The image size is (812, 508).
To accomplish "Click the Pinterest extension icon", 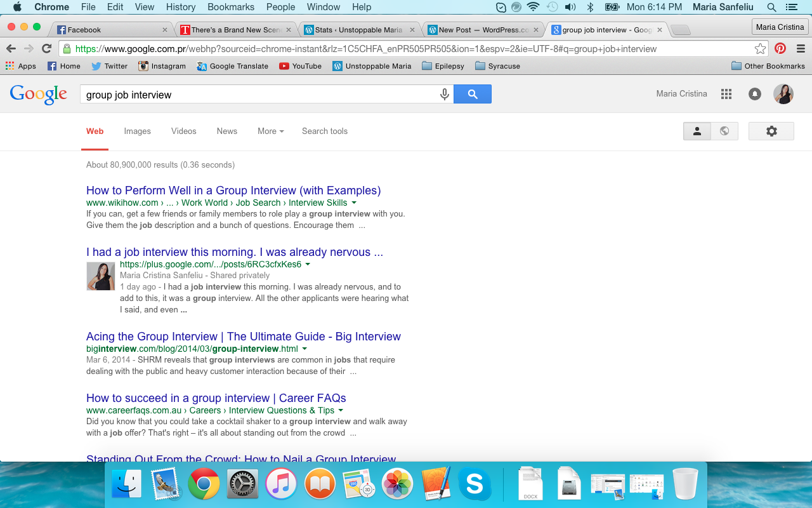I will point(780,49).
